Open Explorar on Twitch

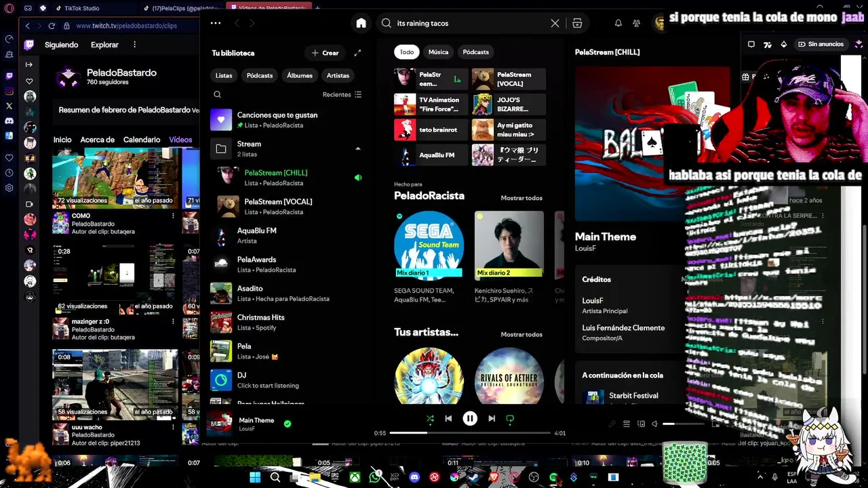pos(104,45)
